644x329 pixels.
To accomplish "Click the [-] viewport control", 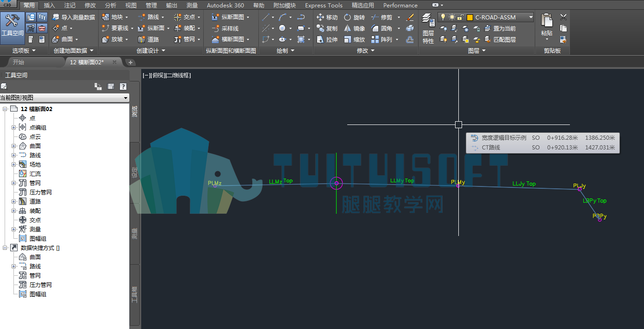I will [x=147, y=75].
